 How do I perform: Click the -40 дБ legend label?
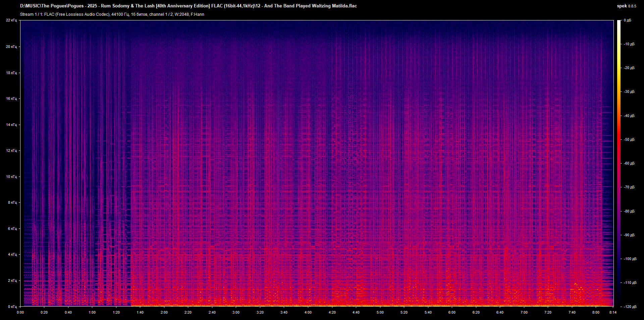tap(629, 116)
